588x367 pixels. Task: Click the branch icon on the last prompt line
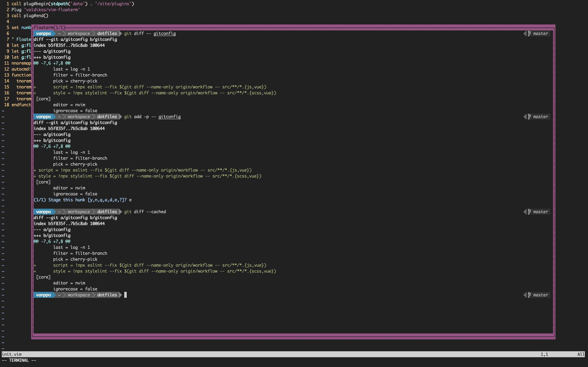click(x=530, y=295)
